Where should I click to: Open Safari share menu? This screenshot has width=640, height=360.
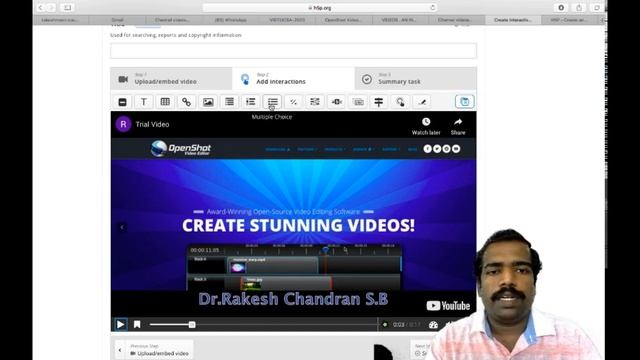[579, 8]
